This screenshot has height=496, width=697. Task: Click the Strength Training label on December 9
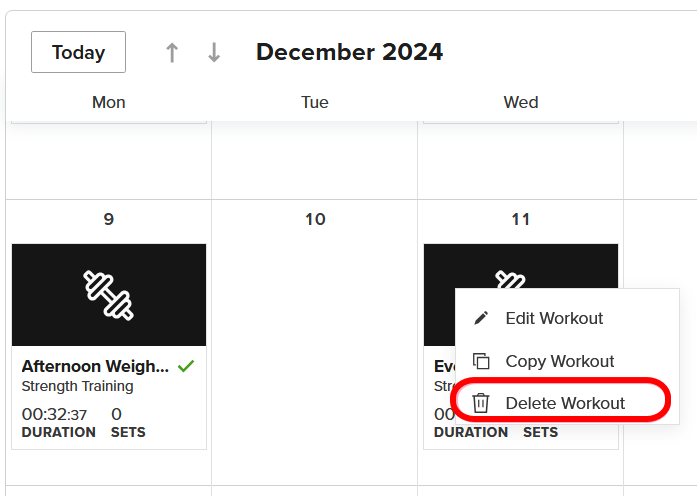coord(77,386)
